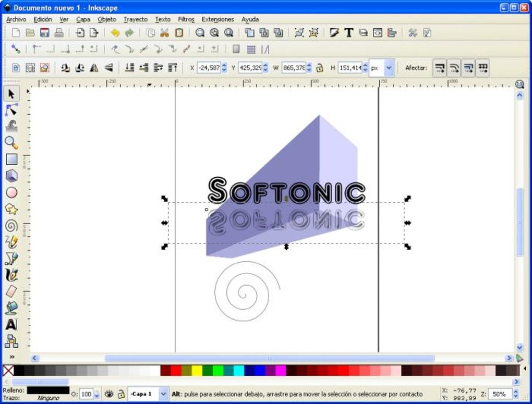Click the Open file folder icon
Screen dimensions: 532x404
[30, 32]
